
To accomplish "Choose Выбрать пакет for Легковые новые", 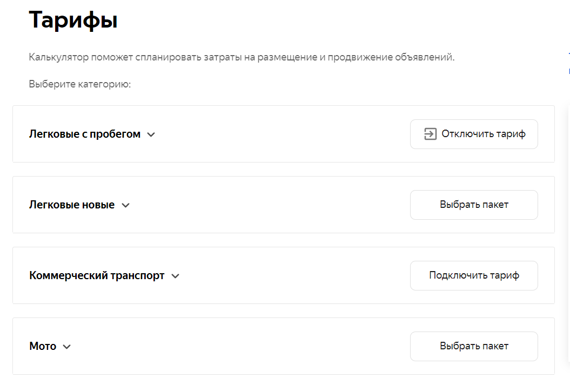I will coord(474,205).
